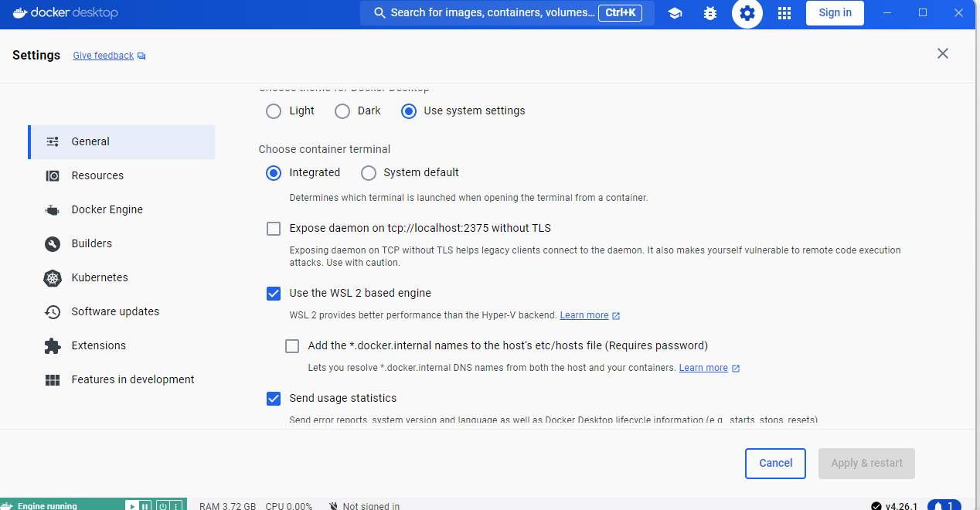
Task: Choose Integrated container terminal
Action: coord(274,173)
